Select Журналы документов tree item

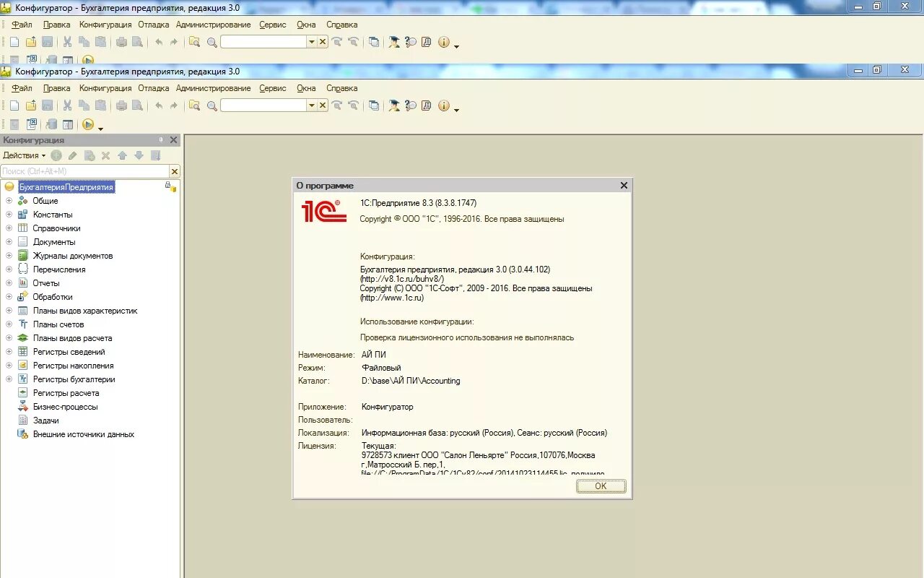(x=73, y=256)
